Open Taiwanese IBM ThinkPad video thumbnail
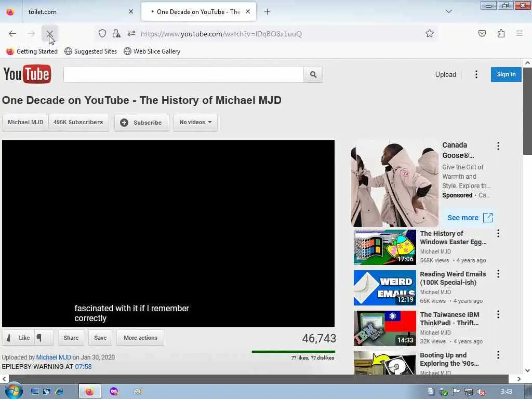532x399 pixels. tap(385, 328)
